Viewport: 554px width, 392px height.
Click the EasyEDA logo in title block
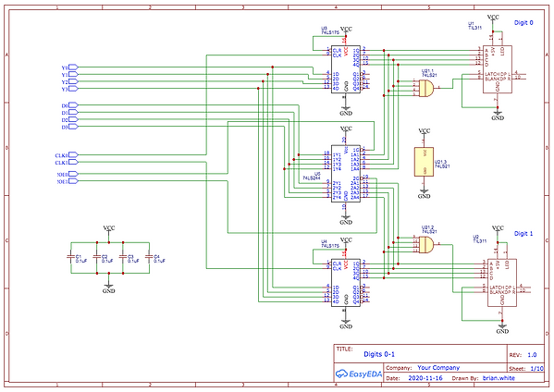(359, 374)
